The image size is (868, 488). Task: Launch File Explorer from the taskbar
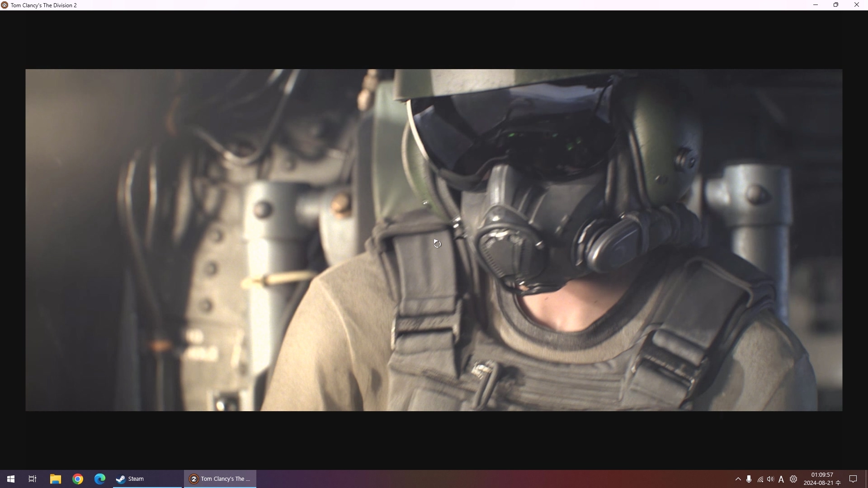tap(55, 479)
